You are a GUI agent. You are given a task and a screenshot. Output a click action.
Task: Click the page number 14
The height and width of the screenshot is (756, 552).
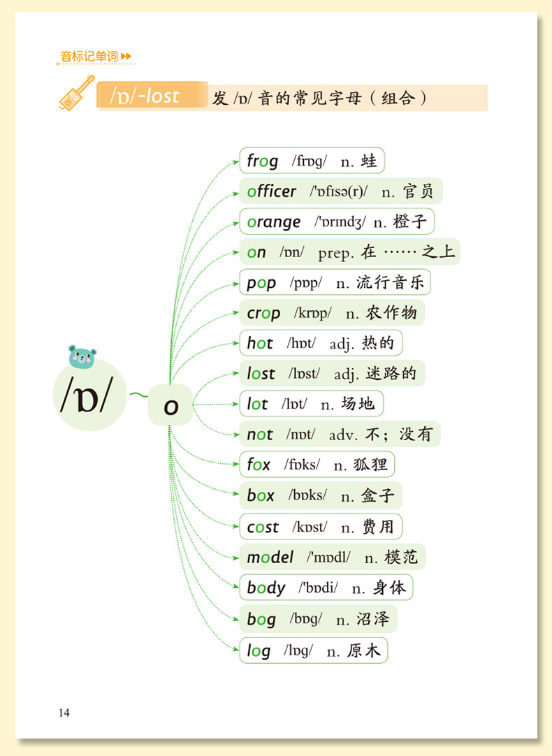click(64, 713)
